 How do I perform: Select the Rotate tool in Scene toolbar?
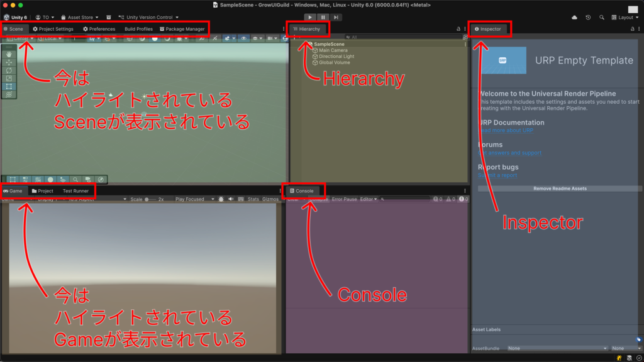click(9, 70)
